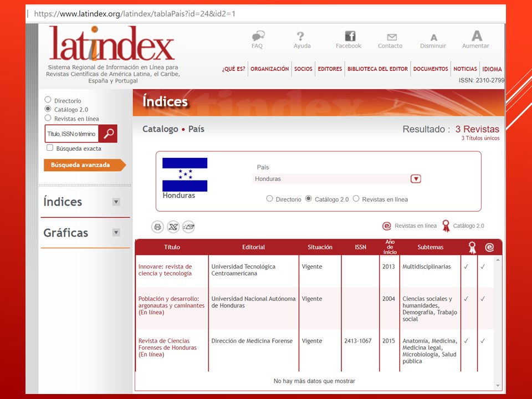Viewport: 532px width, 399px height.
Task: Expand the Gráficas sidebar section
Action: point(116,232)
